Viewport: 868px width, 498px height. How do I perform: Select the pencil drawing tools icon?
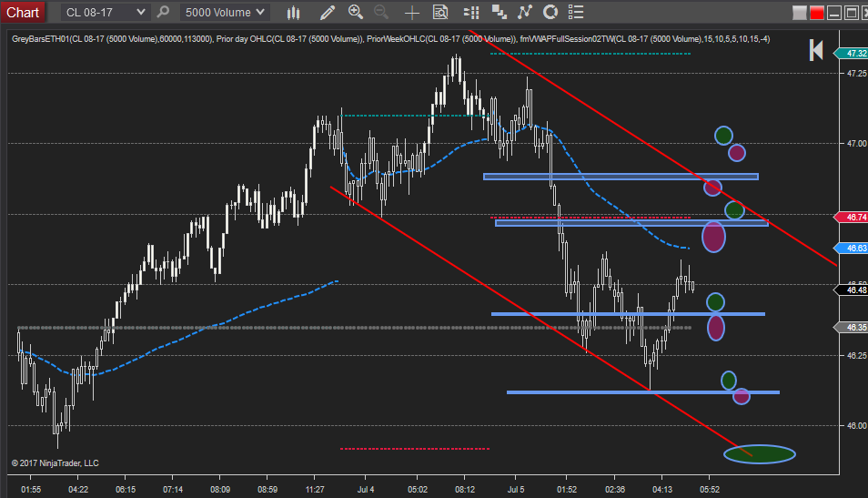pyautogui.click(x=328, y=12)
